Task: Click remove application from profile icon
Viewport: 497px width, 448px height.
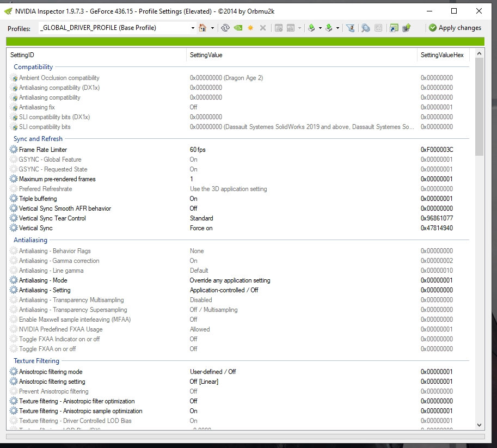Action: (291, 28)
